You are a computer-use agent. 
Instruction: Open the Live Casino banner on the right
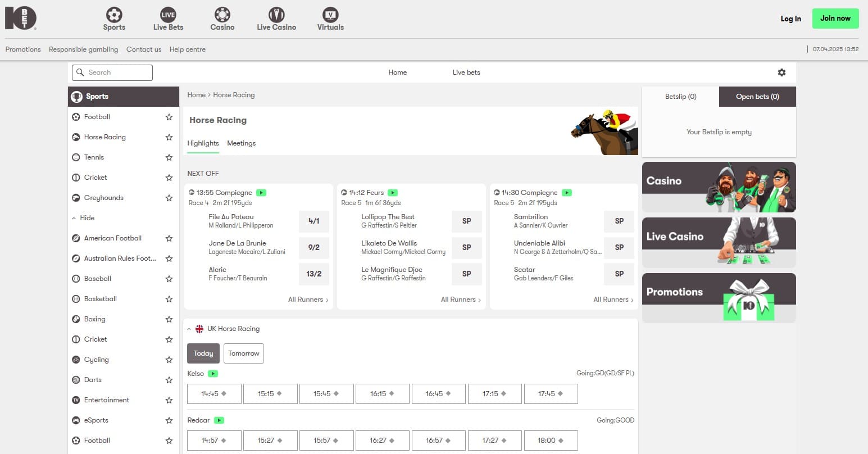(719, 242)
